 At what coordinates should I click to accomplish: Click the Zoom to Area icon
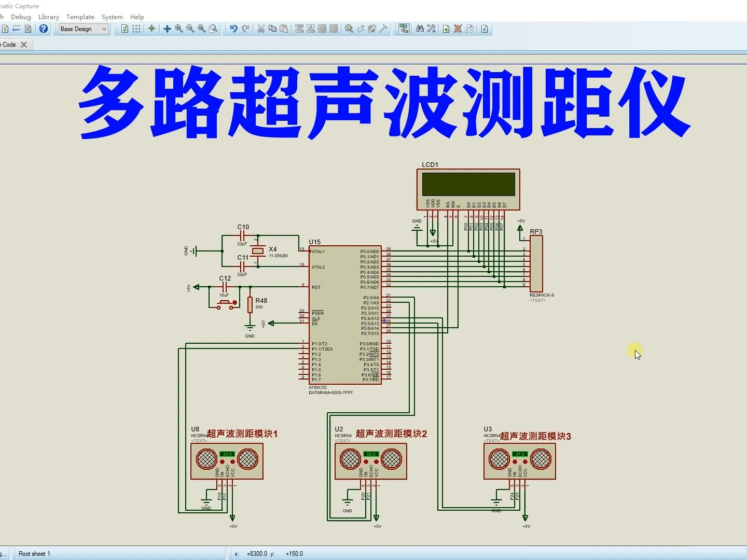pos(213,29)
